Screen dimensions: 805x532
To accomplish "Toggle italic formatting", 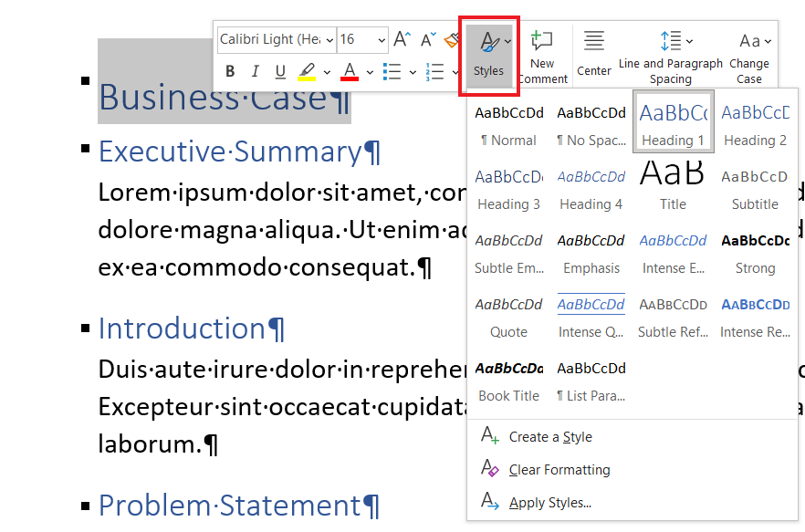I will pyautogui.click(x=256, y=71).
